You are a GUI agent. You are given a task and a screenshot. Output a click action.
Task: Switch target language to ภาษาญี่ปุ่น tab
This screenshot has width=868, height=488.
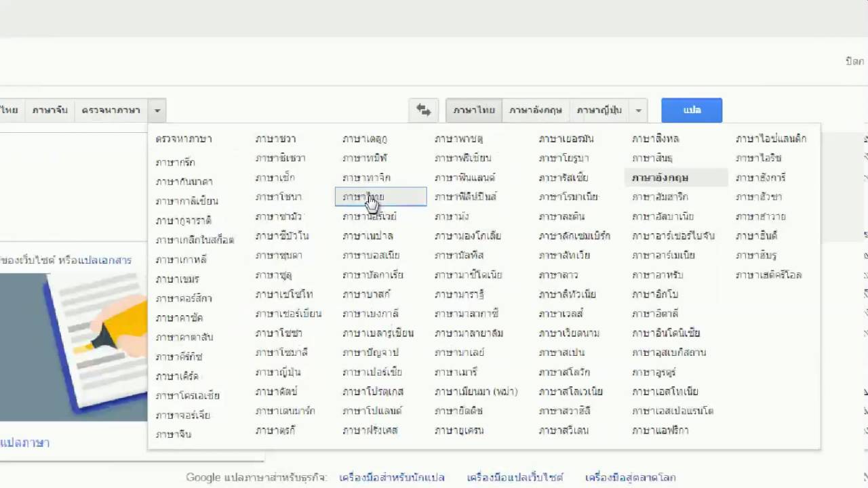tap(597, 110)
